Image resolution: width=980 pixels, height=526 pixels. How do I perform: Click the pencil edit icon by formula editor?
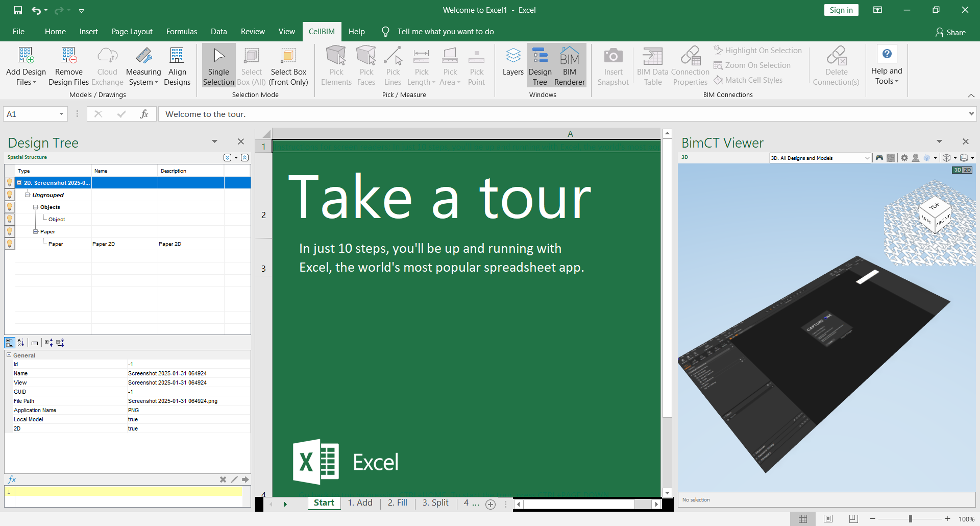pos(234,480)
